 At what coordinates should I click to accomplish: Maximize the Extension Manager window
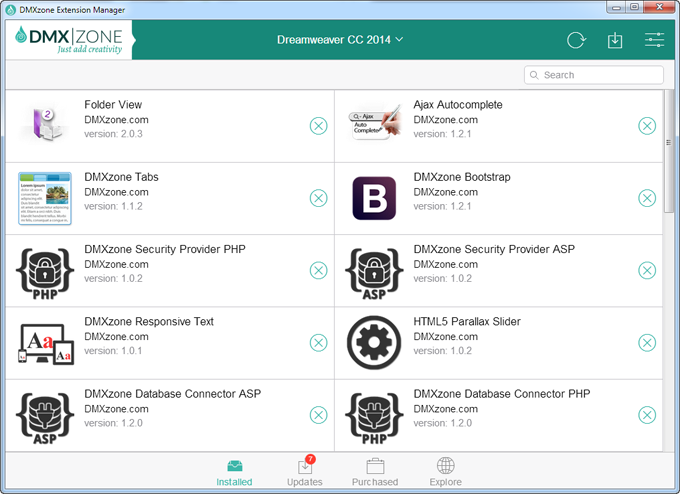pos(634,7)
